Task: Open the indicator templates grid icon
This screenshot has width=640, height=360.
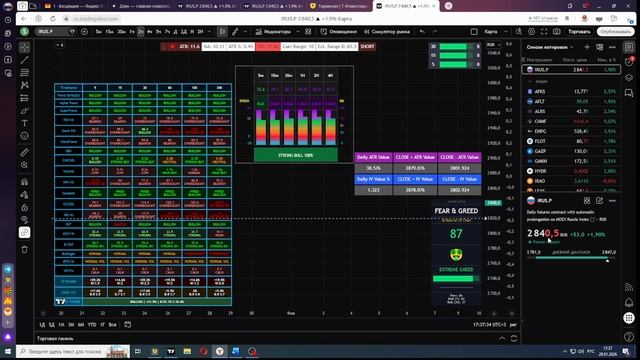Action: coord(308,31)
